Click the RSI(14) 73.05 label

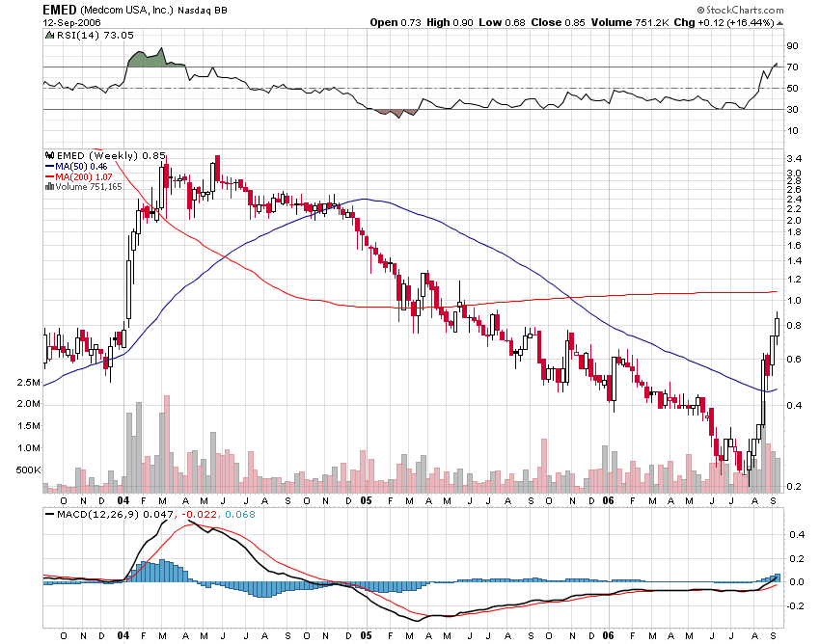[96, 35]
